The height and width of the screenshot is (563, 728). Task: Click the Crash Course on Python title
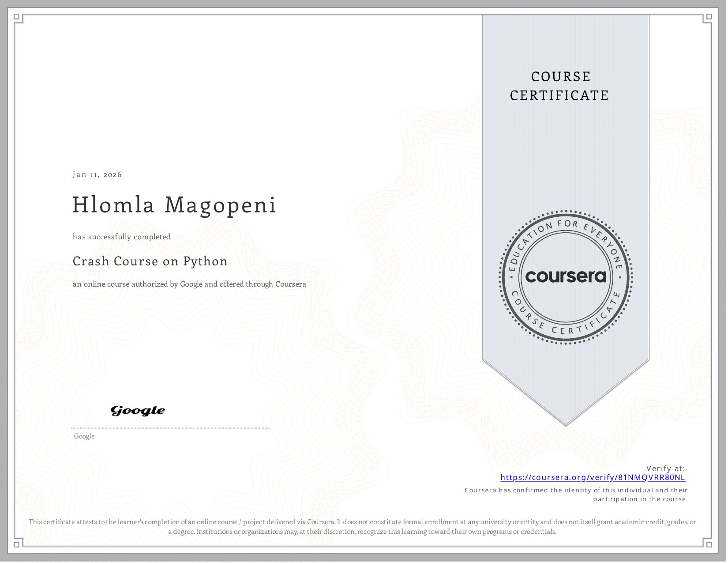[150, 261]
